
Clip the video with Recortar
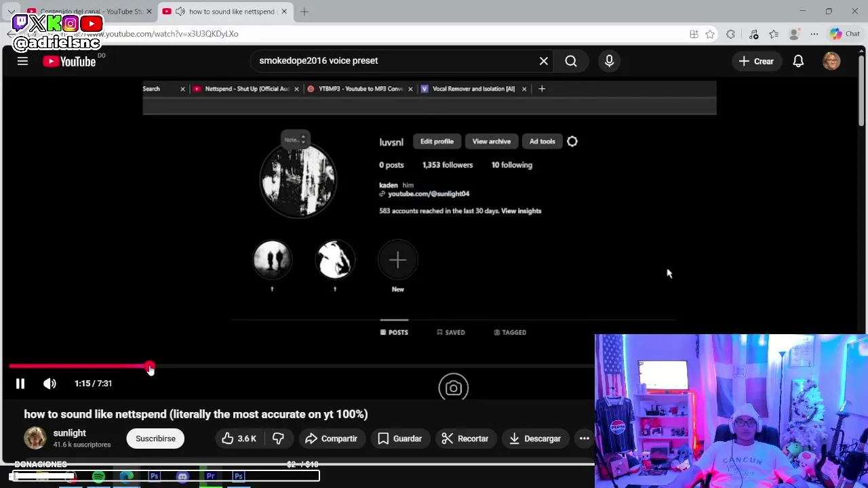[465, 439]
